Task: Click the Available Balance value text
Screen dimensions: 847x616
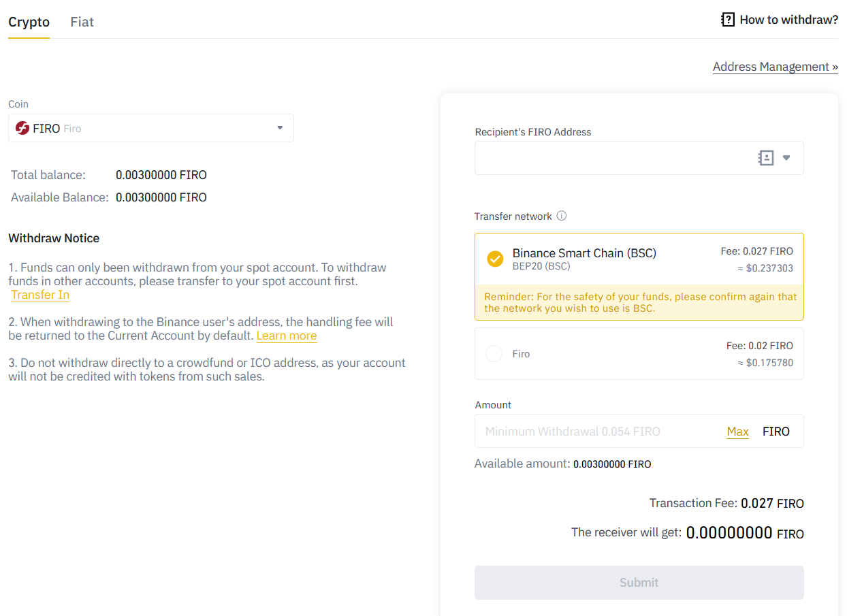Action: click(161, 197)
